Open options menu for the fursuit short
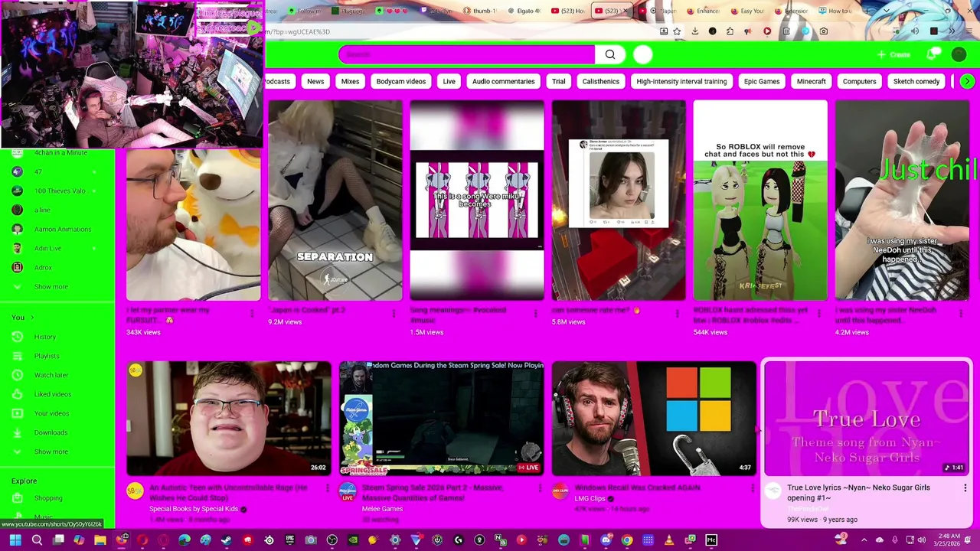This screenshot has width=980, height=551. (x=252, y=313)
